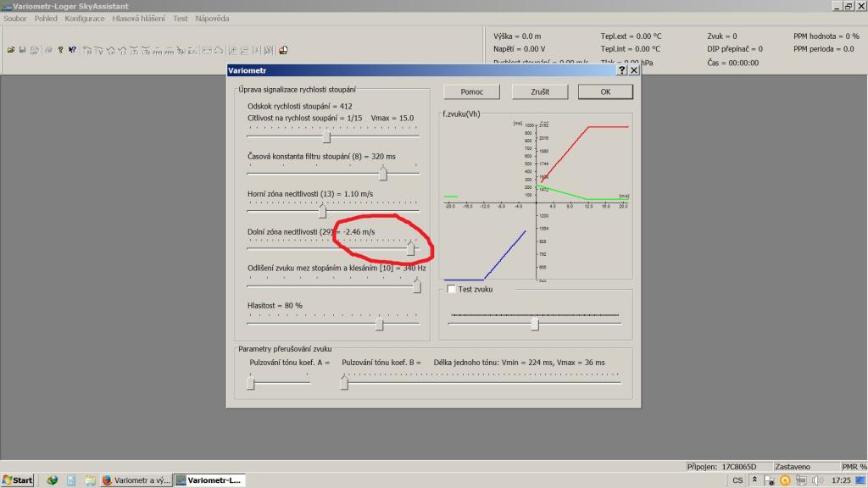Click the context help arrow toolbar icon
This screenshot has height=488, width=868.
click(72, 50)
